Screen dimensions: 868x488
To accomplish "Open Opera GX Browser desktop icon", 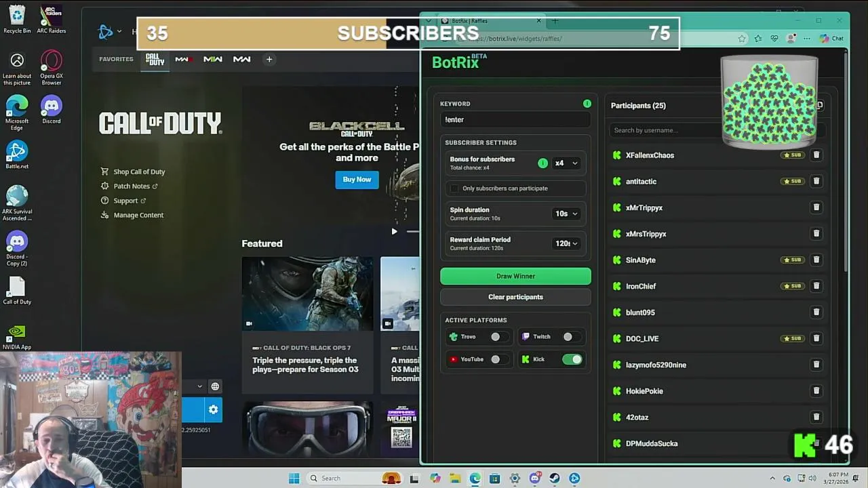I will pyautogui.click(x=52, y=68).
